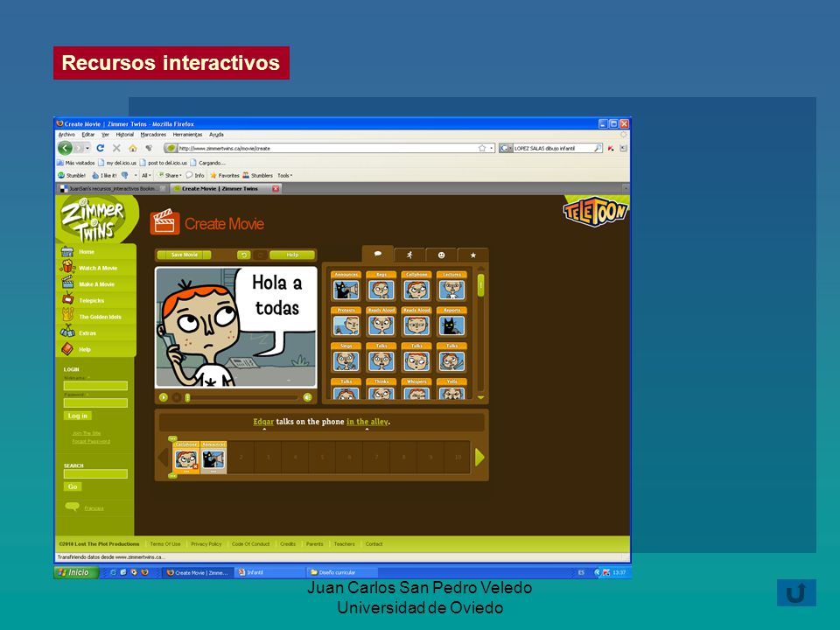840x630 pixels.
Task: Click the Go search button
Action: pyautogui.click(x=73, y=486)
